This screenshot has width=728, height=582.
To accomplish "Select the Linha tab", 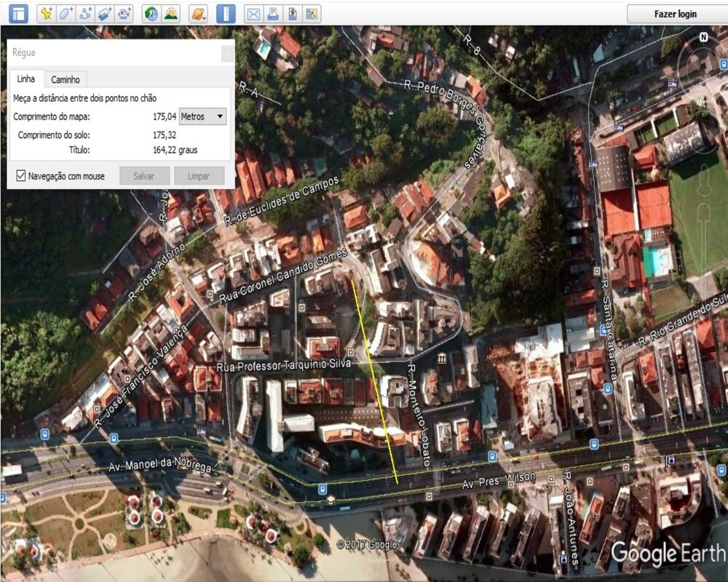I will coord(25,79).
